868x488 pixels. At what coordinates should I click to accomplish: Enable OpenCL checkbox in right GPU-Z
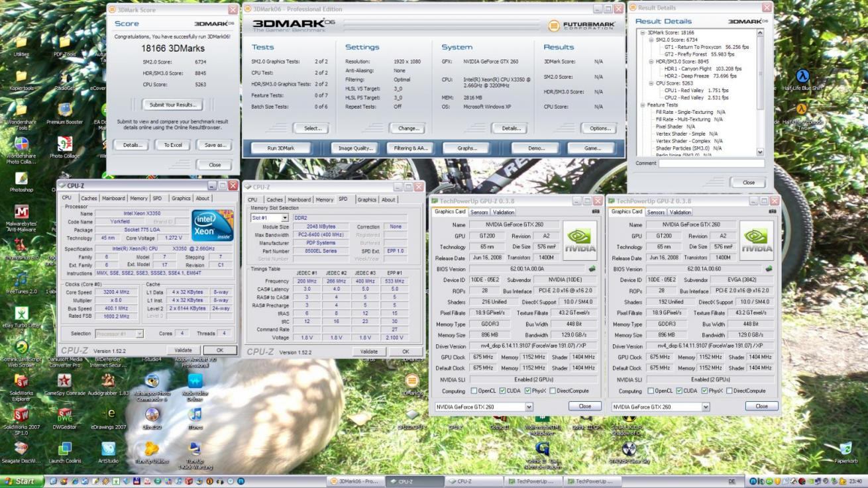pos(651,391)
